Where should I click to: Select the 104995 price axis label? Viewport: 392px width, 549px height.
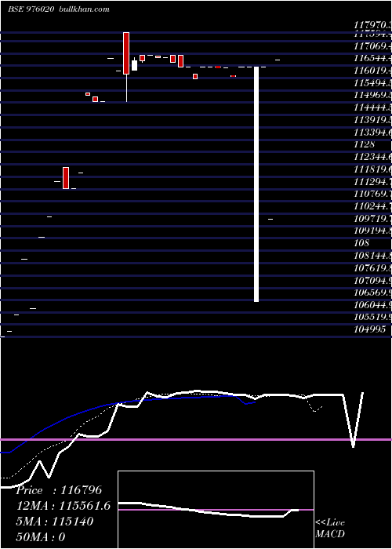[369, 329]
